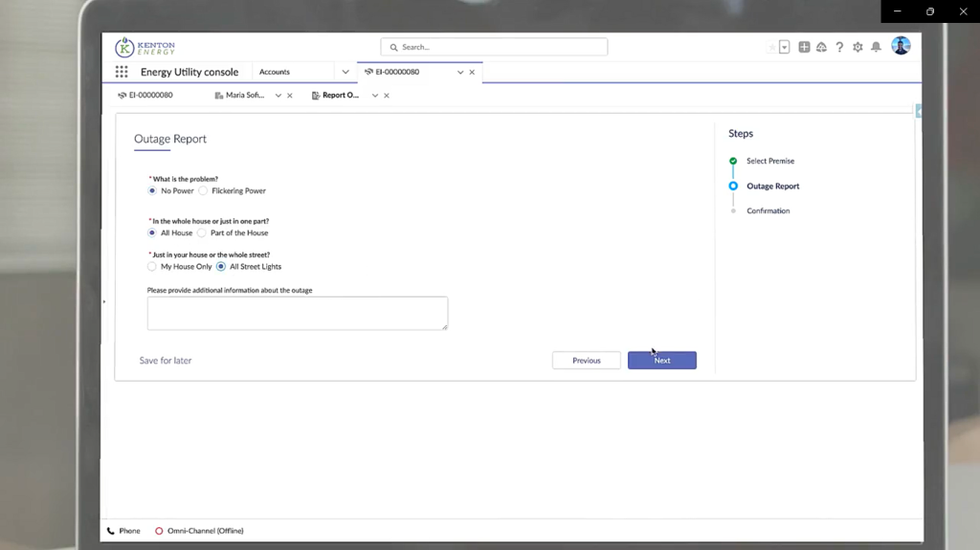Open the Setup gear icon
This screenshot has width=980, height=550.
[x=857, y=47]
